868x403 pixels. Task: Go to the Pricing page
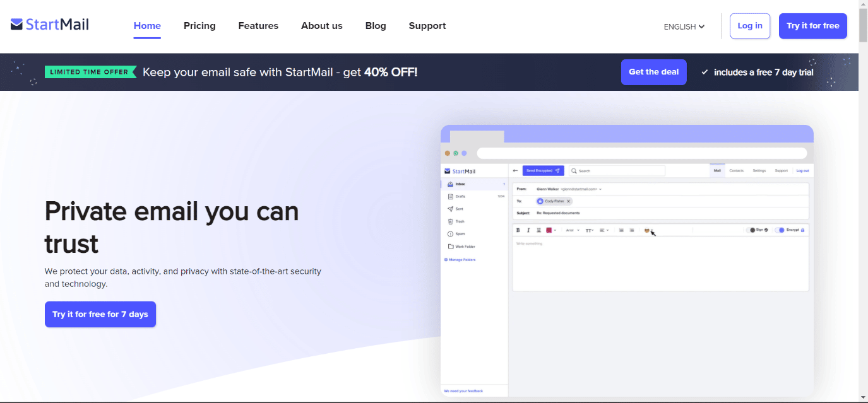[x=199, y=26]
